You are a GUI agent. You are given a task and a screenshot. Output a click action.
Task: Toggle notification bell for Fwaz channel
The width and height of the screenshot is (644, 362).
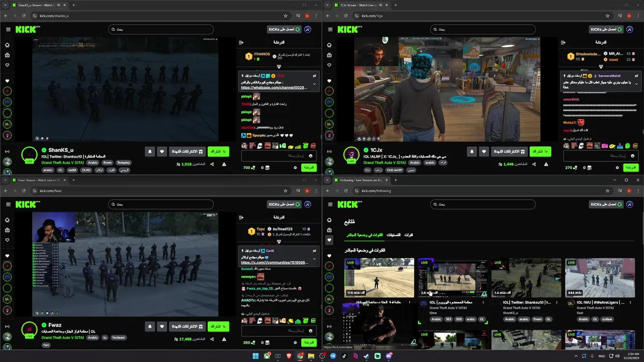tap(149, 326)
